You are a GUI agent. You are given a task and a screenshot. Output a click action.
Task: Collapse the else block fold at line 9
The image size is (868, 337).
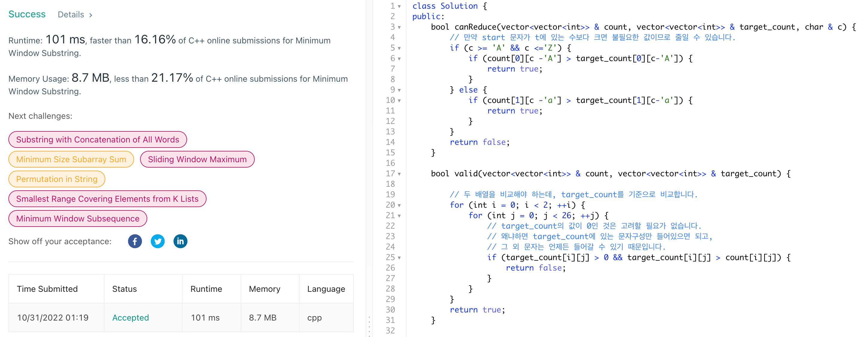[399, 90]
